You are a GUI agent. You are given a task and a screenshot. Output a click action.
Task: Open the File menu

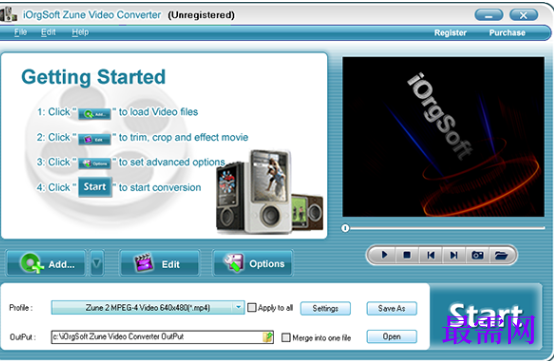pyautogui.click(x=20, y=32)
